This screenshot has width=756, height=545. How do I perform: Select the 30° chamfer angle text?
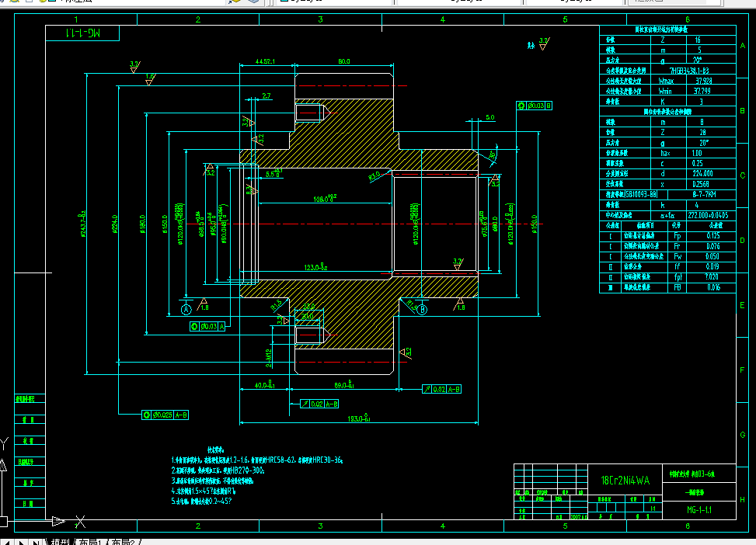492,155
